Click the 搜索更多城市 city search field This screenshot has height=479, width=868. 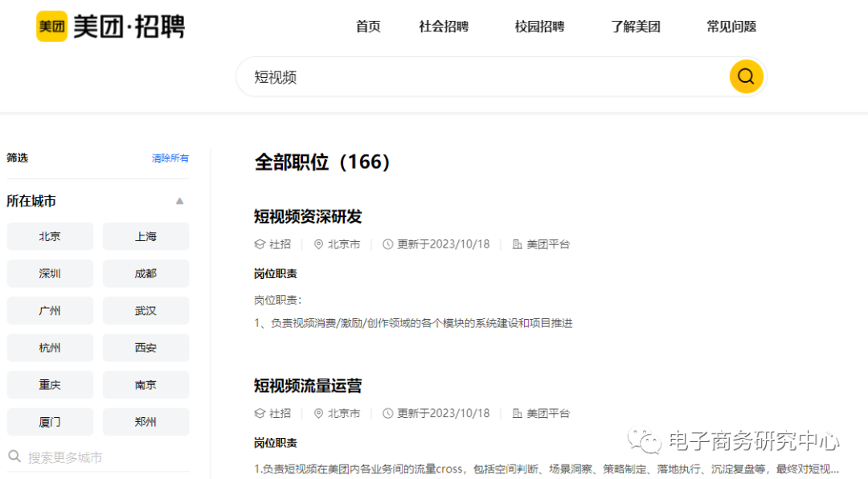pyautogui.click(x=96, y=457)
